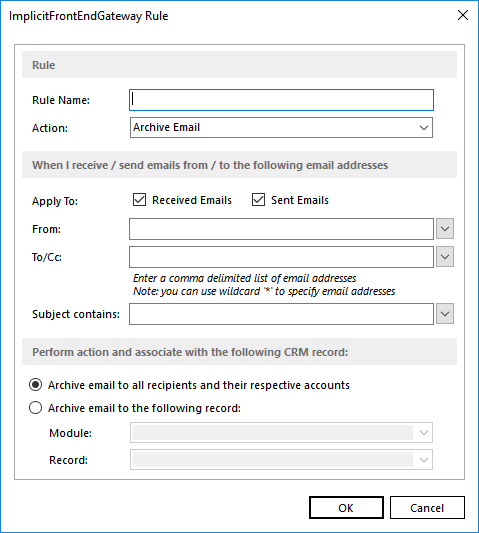Click inside the To/Cc address field
The image size is (479, 533).
pyautogui.click(x=281, y=257)
